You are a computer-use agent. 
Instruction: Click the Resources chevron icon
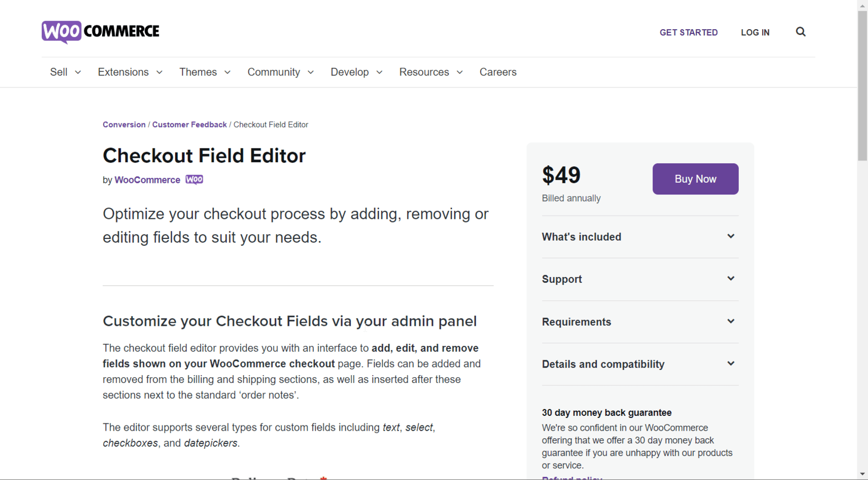[460, 72]
